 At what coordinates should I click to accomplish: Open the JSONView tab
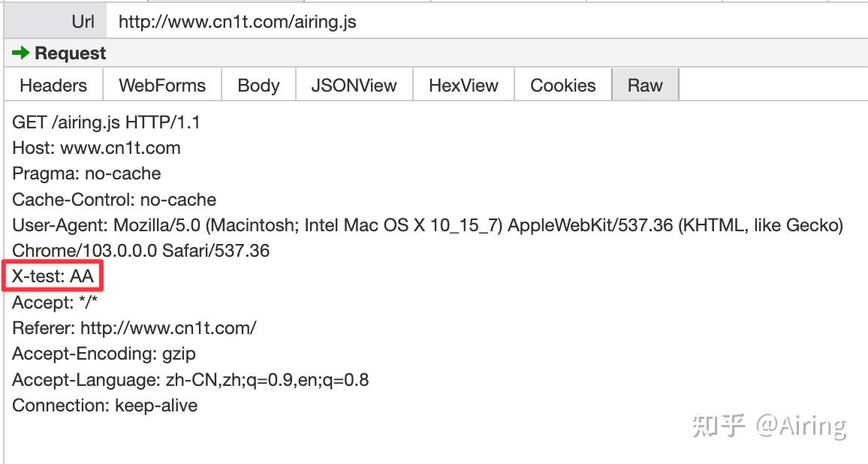pos(354,86)
